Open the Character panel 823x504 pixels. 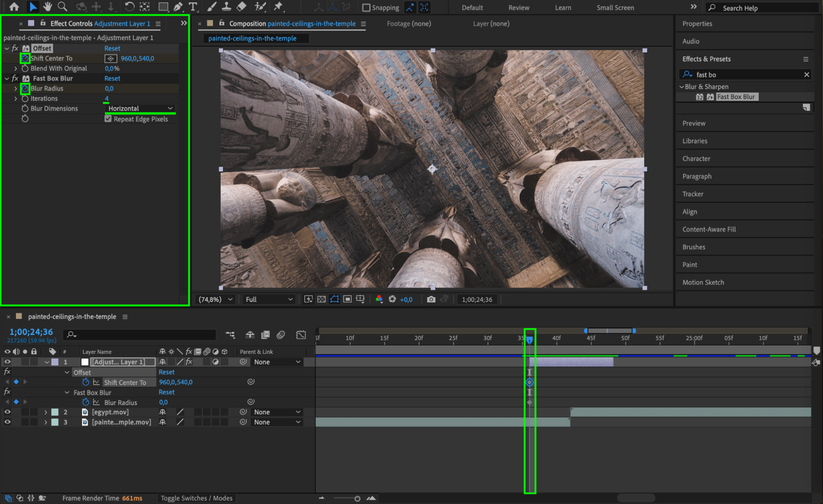click(696, 158)
